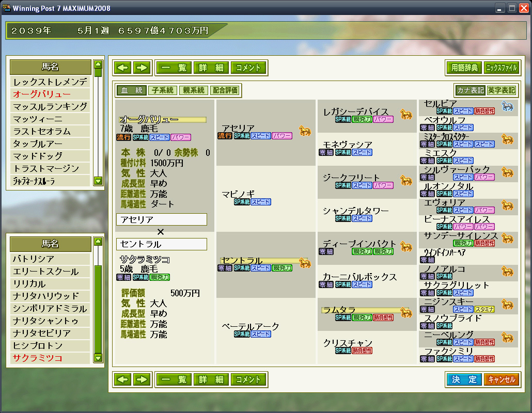Click the セントラル sire name field
Image resolution: width=532 pixels, height=413 pixels.
coord(162,244)
